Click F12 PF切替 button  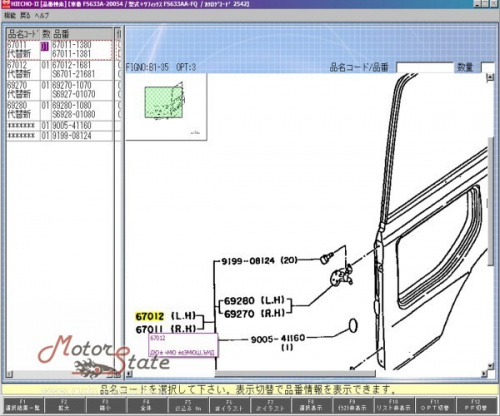click(x=476, y=405)
